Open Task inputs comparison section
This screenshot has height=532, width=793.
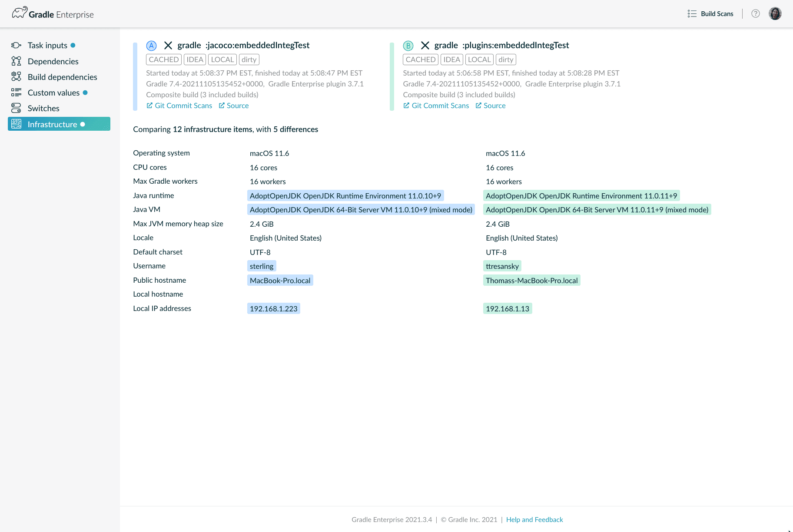[x=47, y=46]
